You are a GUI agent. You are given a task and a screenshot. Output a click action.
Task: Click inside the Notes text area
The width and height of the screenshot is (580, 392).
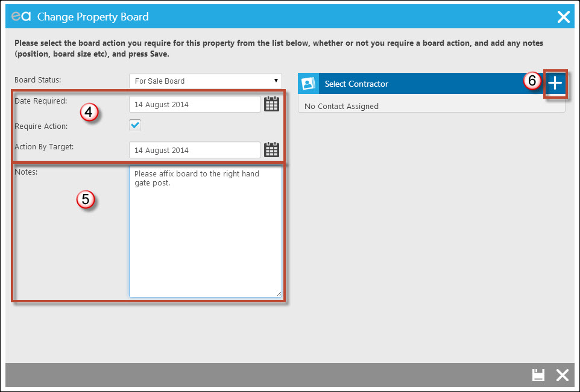206,231
